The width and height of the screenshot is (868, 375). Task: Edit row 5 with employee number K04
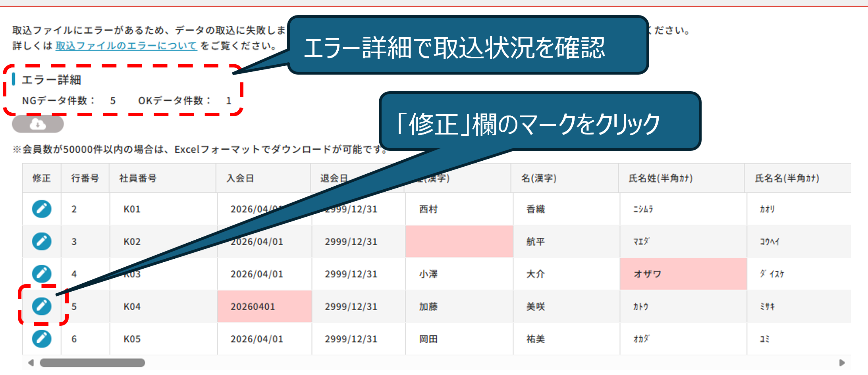point(42,306)
